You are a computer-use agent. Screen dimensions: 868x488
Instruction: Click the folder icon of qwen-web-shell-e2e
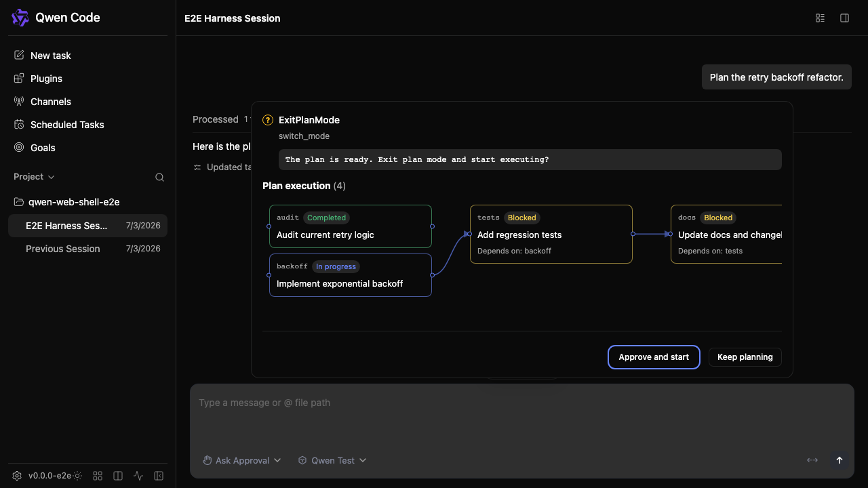click(19, 202)
